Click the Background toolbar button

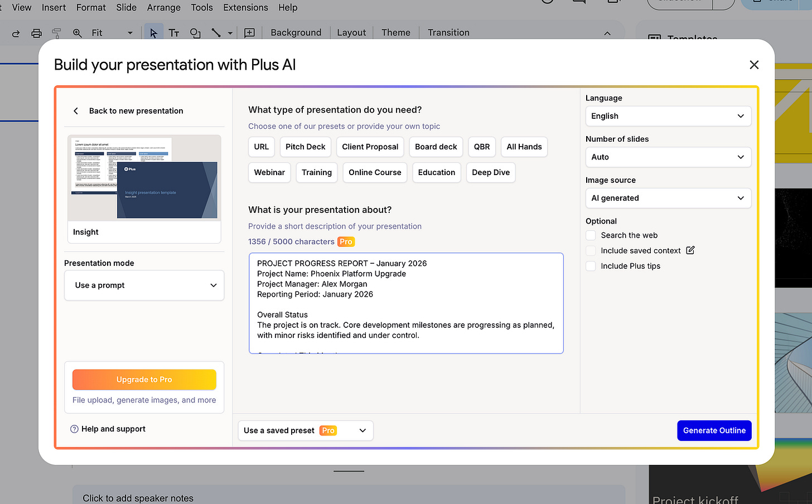pos(296,33)
